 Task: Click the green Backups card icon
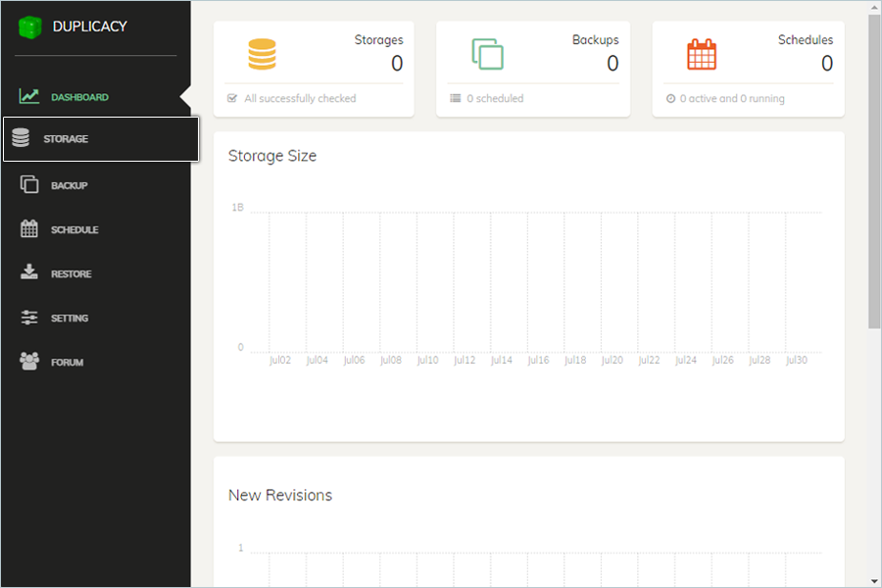point(488,54)
